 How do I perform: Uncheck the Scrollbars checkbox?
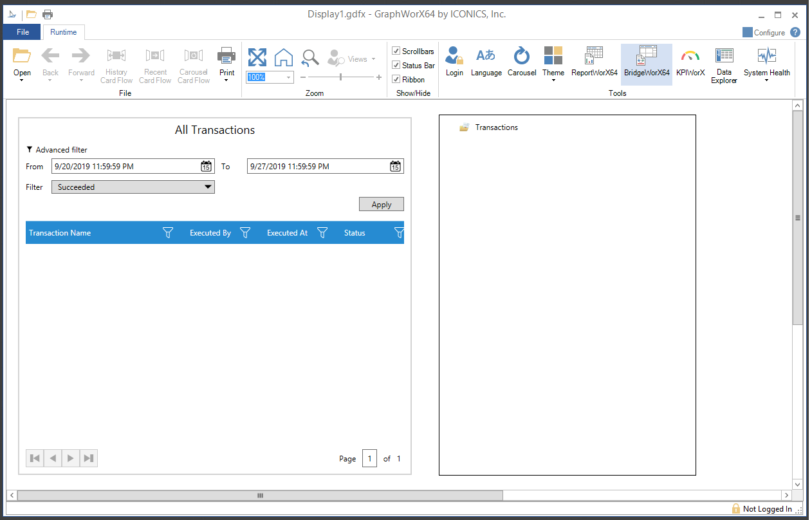point(396,51)
